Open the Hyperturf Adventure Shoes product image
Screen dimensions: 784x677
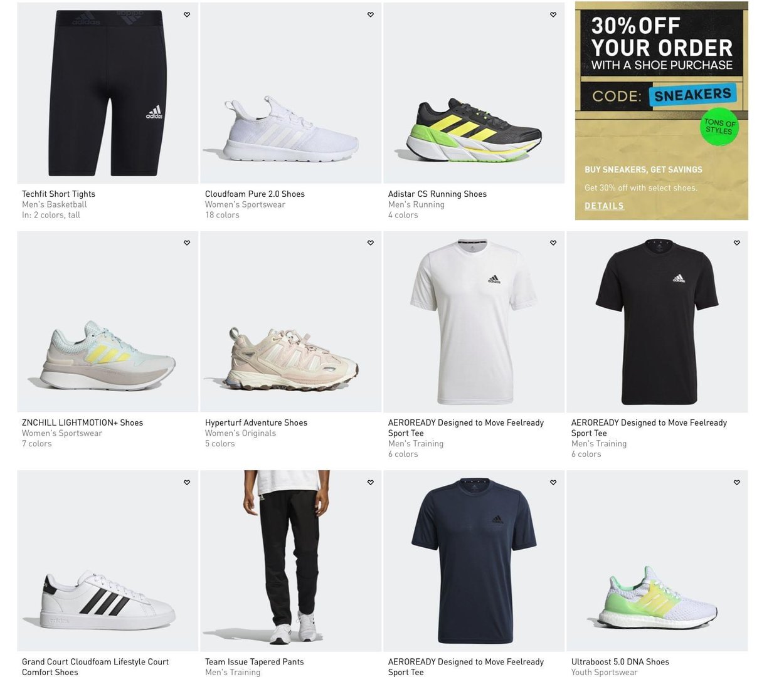tap(291, 322)
